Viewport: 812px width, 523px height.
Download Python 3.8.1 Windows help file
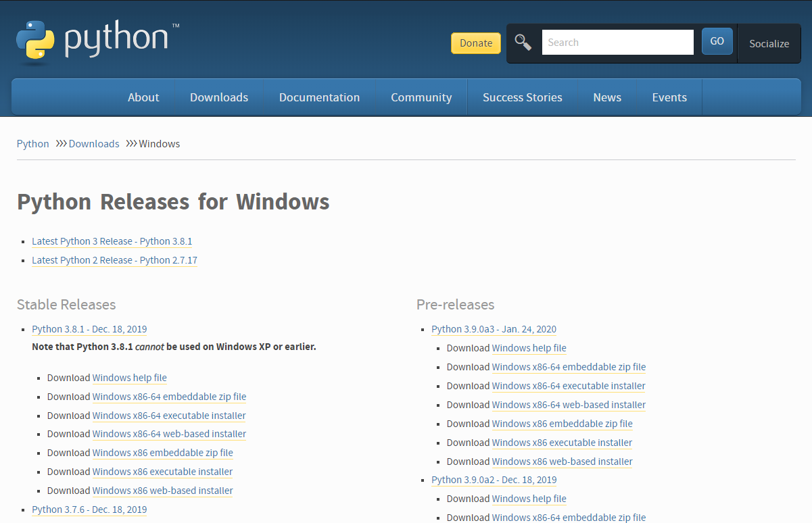(x=130, y=378)
